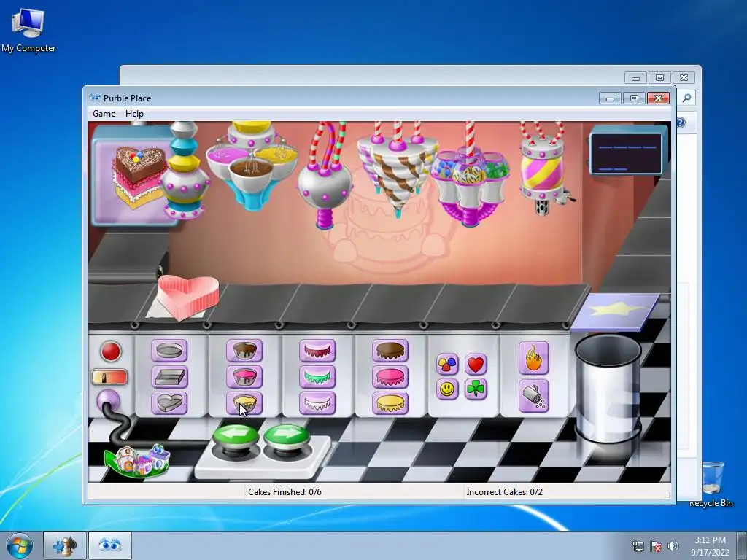
Task: Use the flame torch button
Action: pos(533,357)
